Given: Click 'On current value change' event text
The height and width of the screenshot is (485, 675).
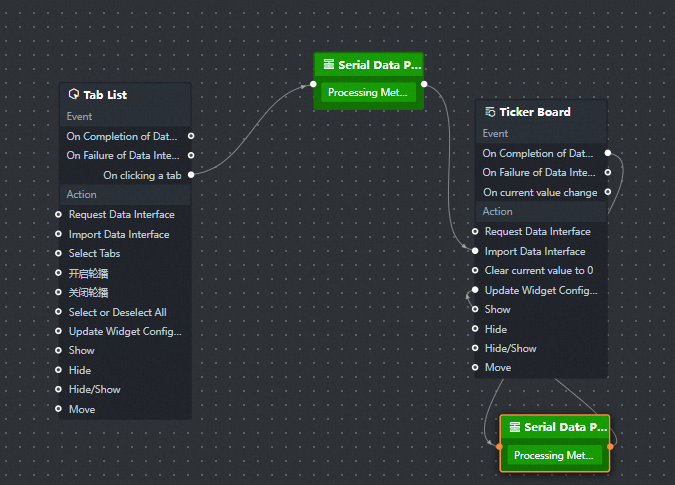Looking at the screenshot, I should [540, 192].
